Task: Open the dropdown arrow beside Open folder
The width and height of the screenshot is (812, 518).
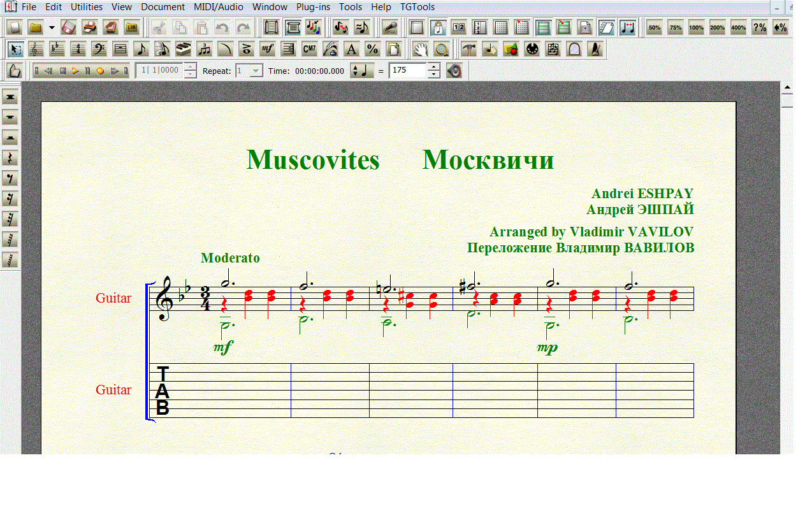Action: point(52,27)
